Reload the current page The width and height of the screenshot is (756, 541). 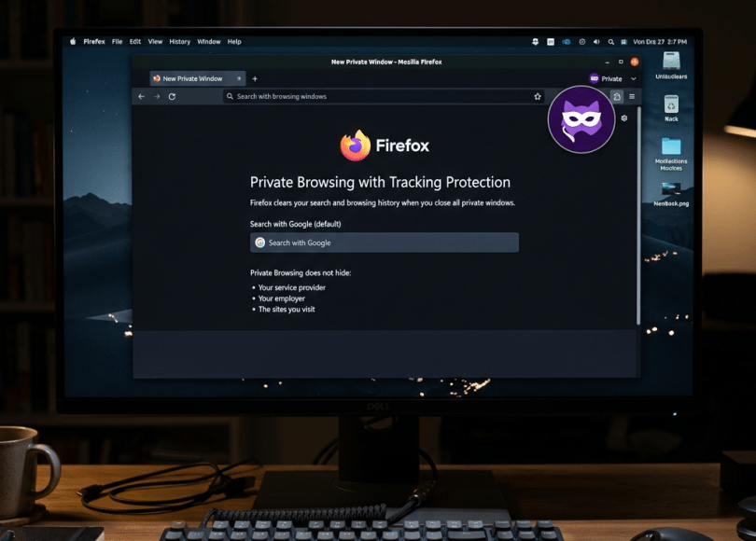pos(172,96)
